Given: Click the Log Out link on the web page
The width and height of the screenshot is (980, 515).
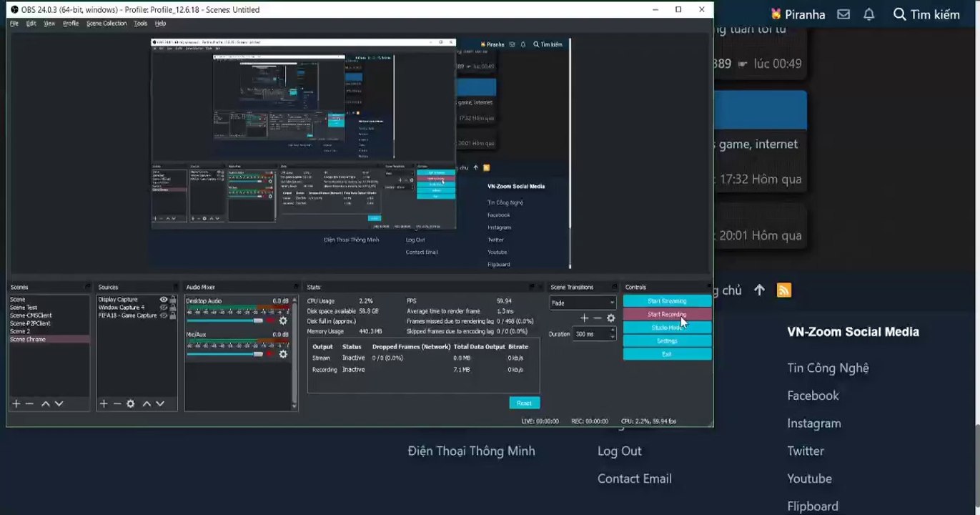Looking at the screenshot, I should (x=620, y=451).
